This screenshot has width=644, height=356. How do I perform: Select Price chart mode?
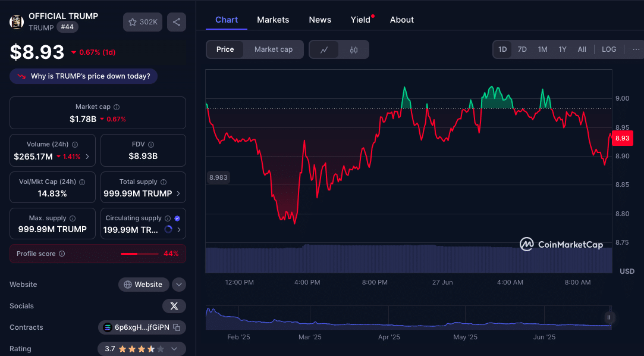(x=225, y=49)
